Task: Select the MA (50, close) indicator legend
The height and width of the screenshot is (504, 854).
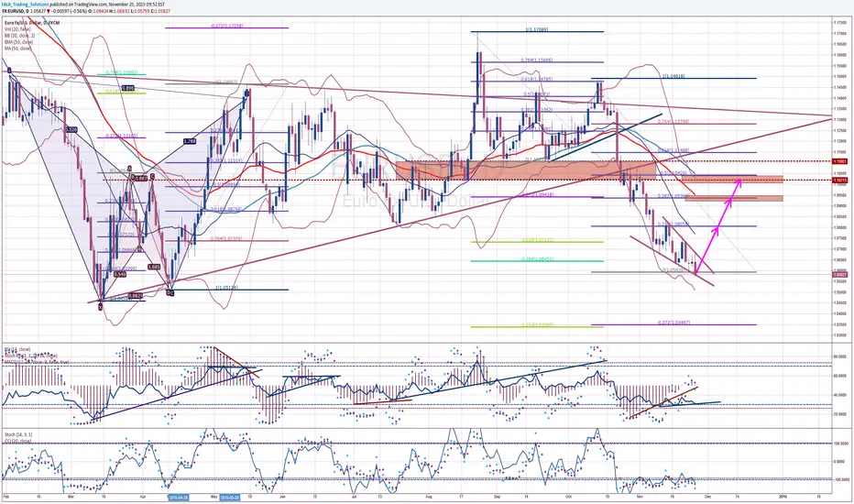Action: (x=17, y=49)
